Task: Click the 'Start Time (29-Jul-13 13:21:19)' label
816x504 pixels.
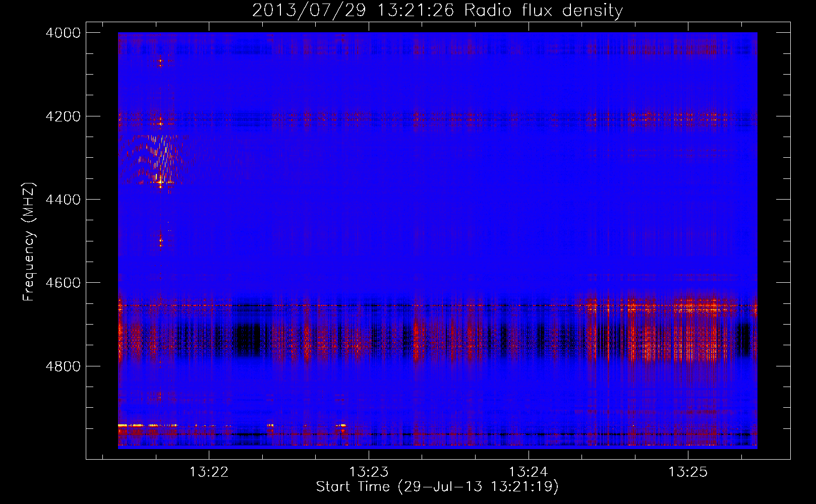Action: point(437,487)
